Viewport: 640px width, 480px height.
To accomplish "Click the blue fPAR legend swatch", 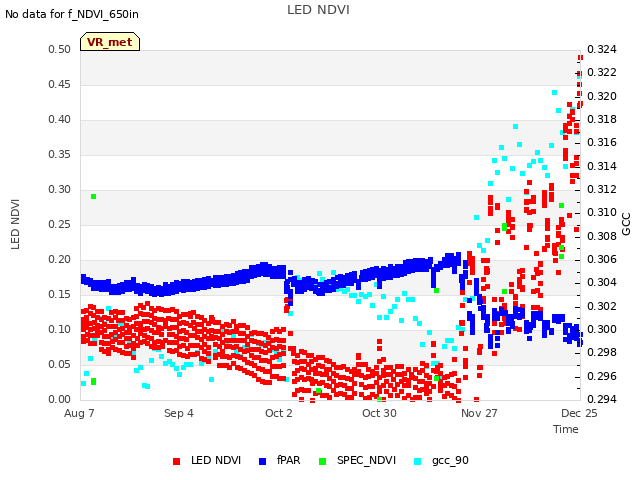I will click(262, 461).
